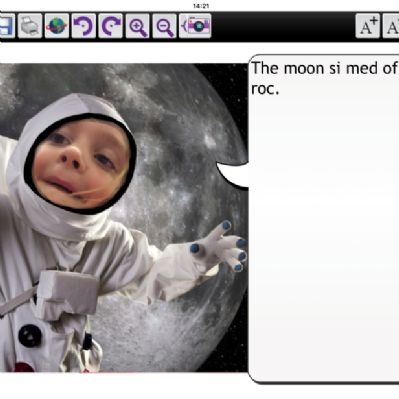
Task: Open the globe web icon
Action: (x=57, y=26)
